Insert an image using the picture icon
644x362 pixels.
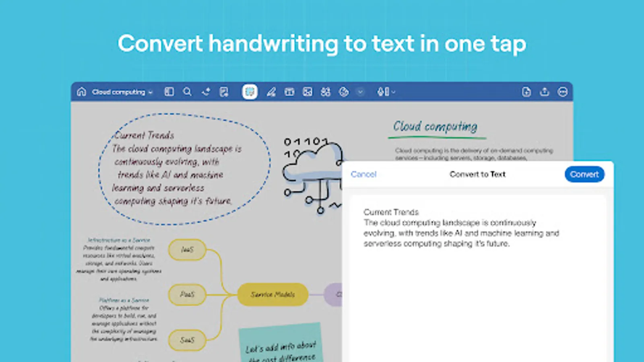click(308, 92)
